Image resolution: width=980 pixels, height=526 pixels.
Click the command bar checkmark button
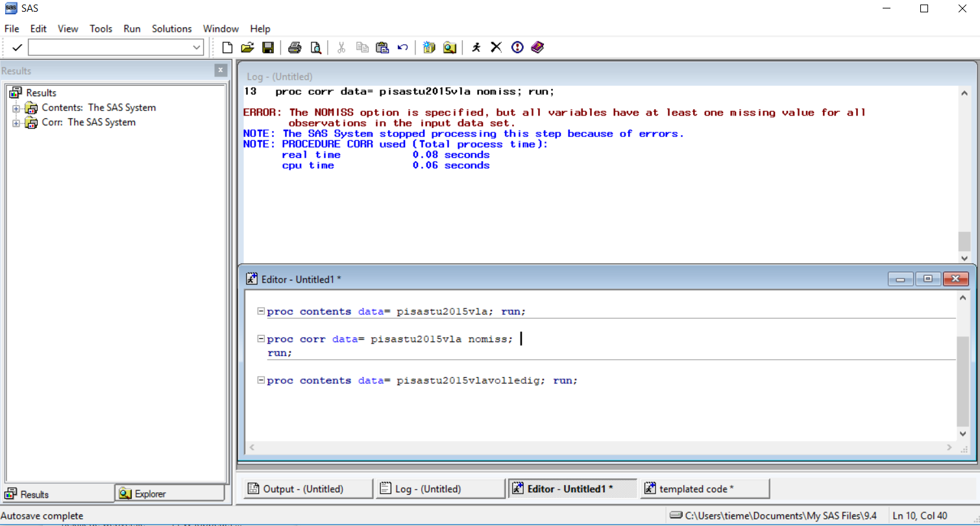click(x=17, y=47)
